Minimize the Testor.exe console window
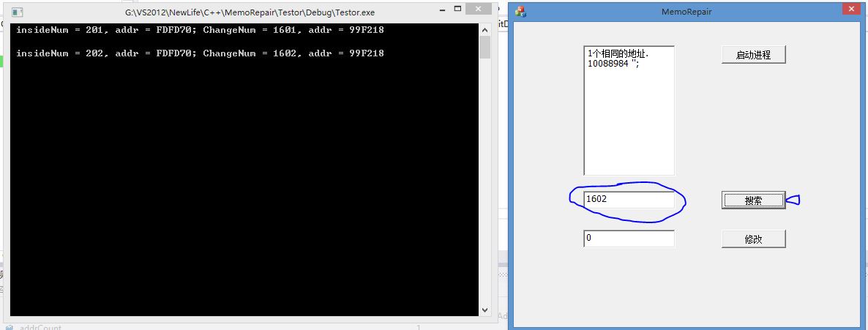The image size is (868, 330). coord(442,10)
